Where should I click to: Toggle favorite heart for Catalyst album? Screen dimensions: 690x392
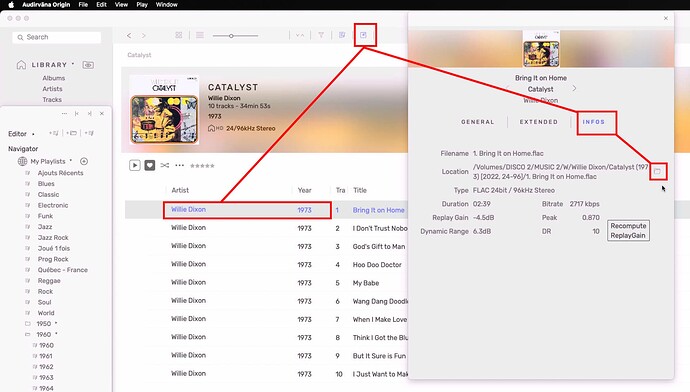tap(150, 165)
